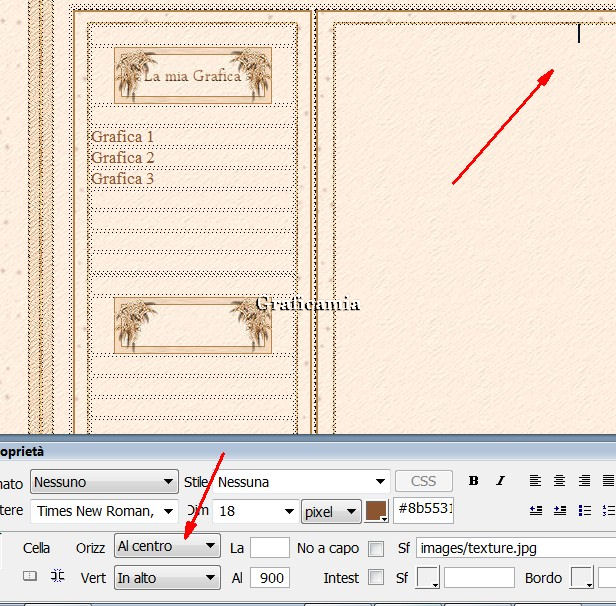Justify the text alignment
The image size is (616, 606).
[x=608, y=481]
